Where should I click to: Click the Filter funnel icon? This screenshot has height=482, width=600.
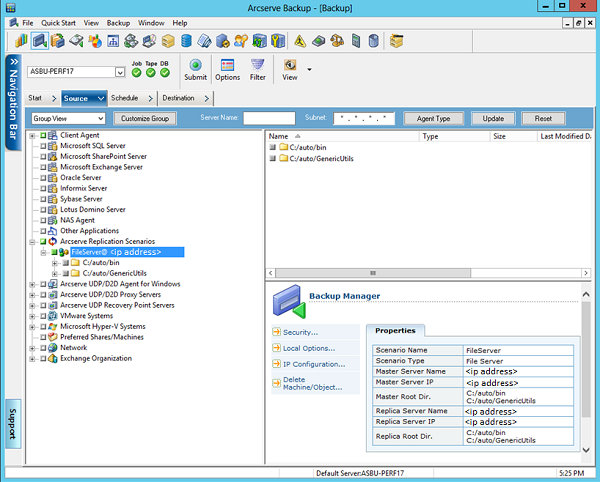click(258, 70)
